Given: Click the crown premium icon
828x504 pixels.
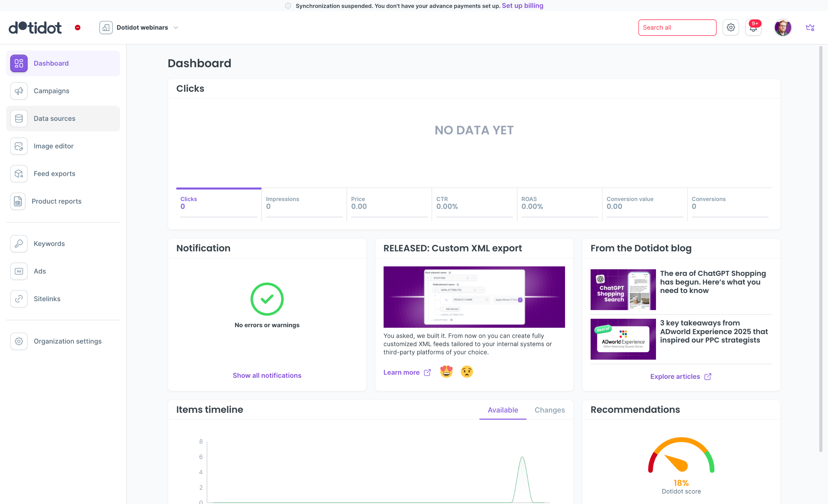Looking at the screenshot, I should [x=810, y=28].
